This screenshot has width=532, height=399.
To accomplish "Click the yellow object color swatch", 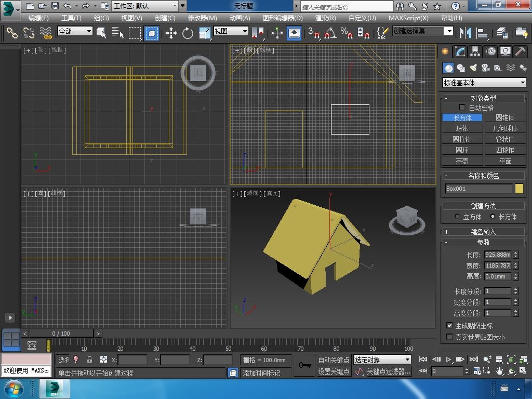I will tap(519, 189).
